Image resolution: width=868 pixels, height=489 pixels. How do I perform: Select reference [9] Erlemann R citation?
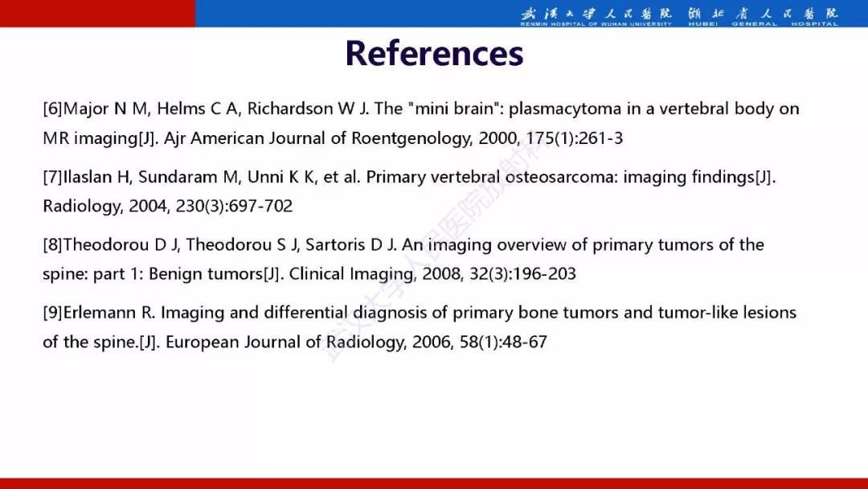tap(420, 327)
